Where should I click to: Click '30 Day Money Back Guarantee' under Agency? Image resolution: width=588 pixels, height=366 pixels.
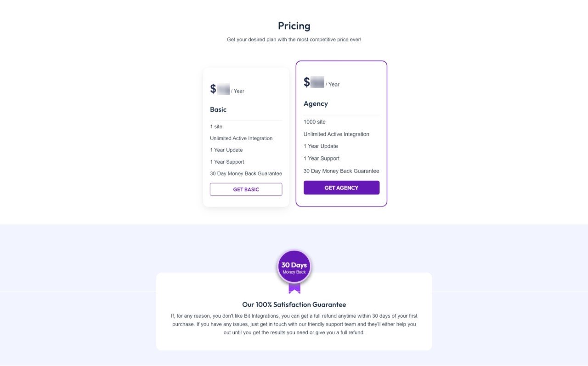click(x=341, y=171)
